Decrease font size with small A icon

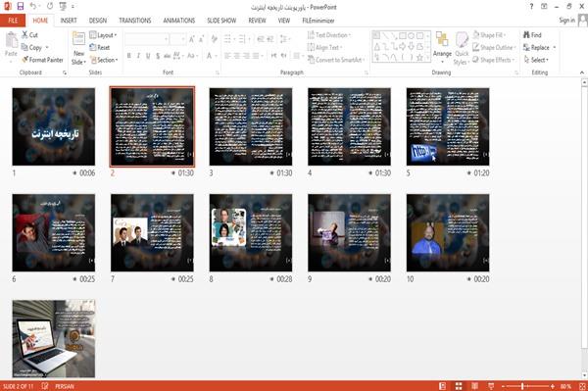(202, 39)
